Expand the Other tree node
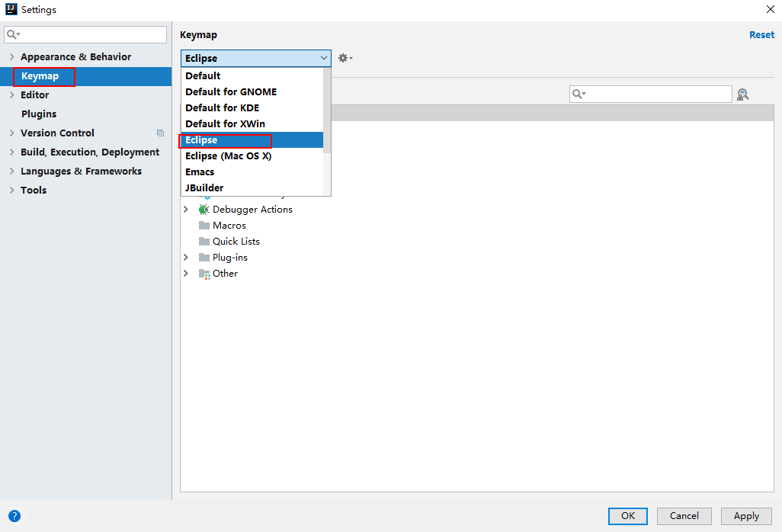This screenshot has width=782, height=532. click(186, 273)
